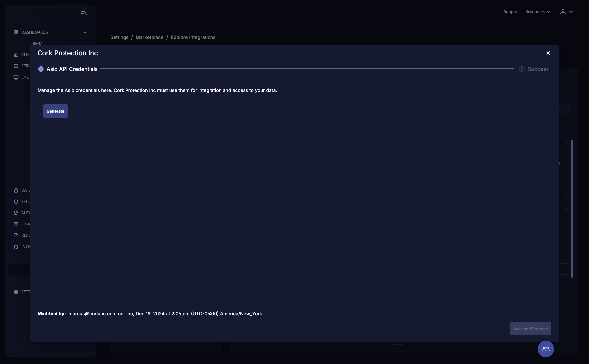Image resolution: width=589 pixels, height=364 pixels.
Task: Select RMM under Dashboards
Action: click(x=37, y=43)
